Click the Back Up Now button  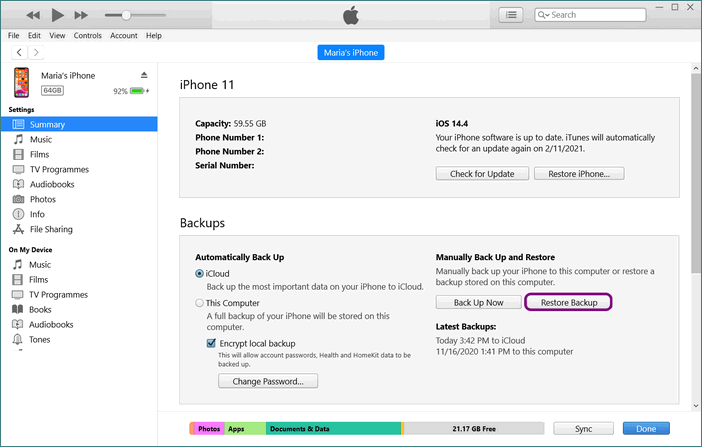[479, 302]
